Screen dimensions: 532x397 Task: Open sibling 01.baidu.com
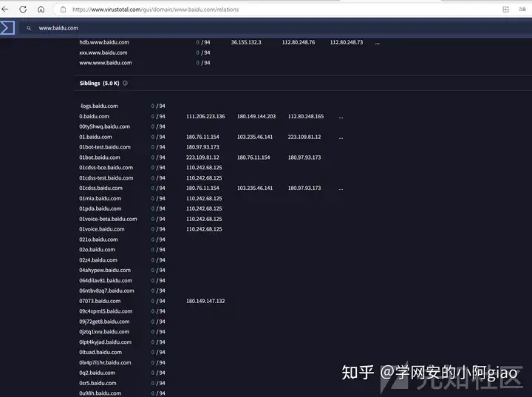coord(95,137)
